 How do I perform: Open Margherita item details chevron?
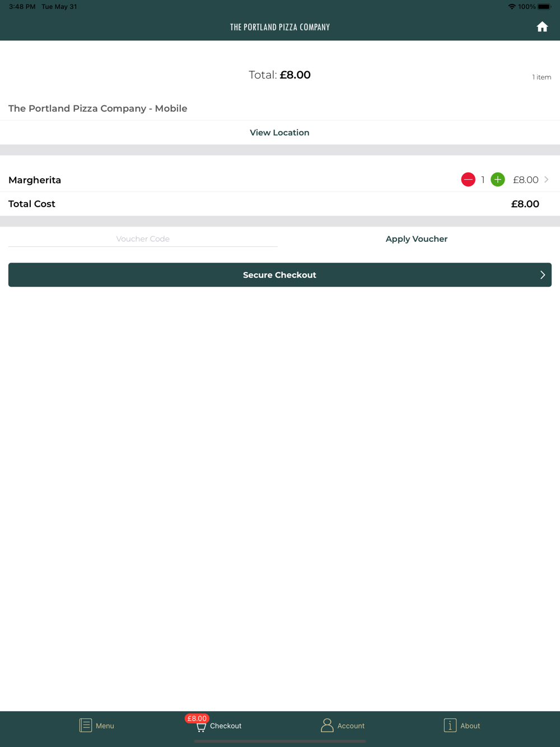click(x=547, y=180)
